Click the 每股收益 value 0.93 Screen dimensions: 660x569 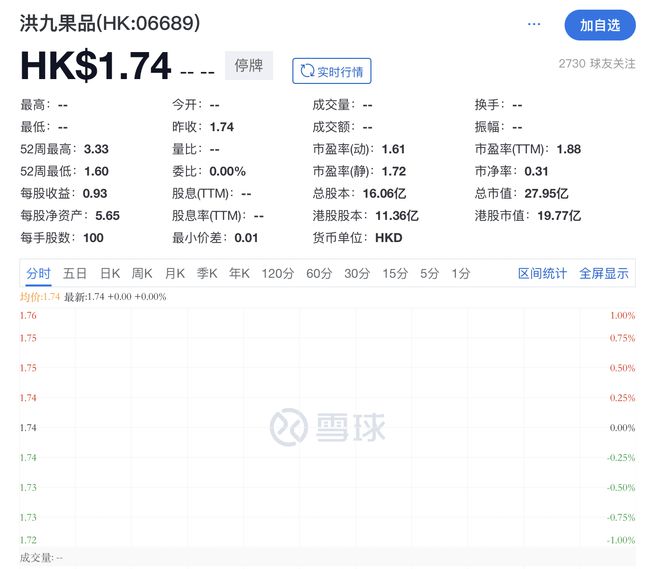point(95,194)
